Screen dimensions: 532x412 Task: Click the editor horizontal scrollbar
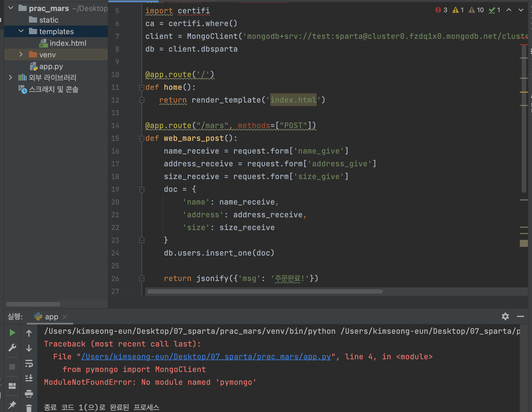265,291
